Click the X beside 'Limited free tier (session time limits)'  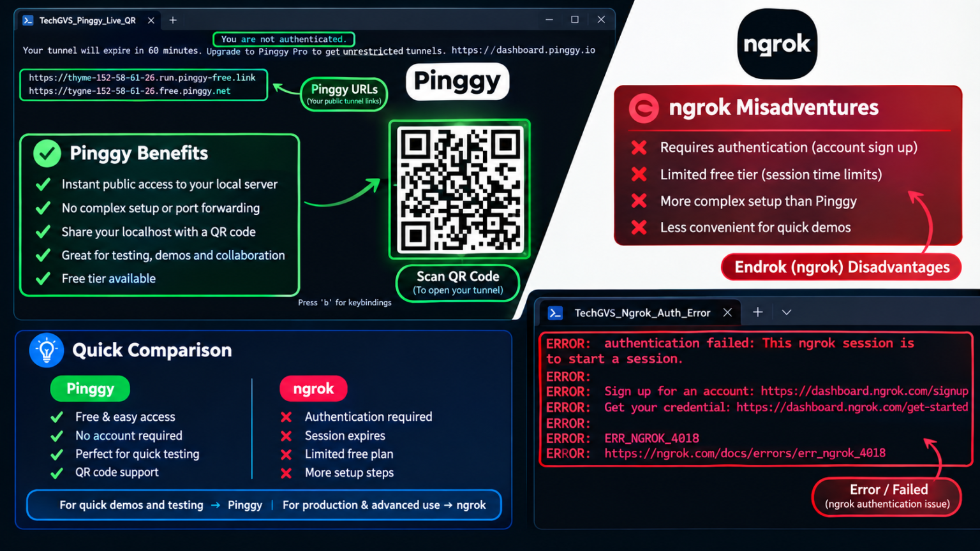[x=639, y=174]
